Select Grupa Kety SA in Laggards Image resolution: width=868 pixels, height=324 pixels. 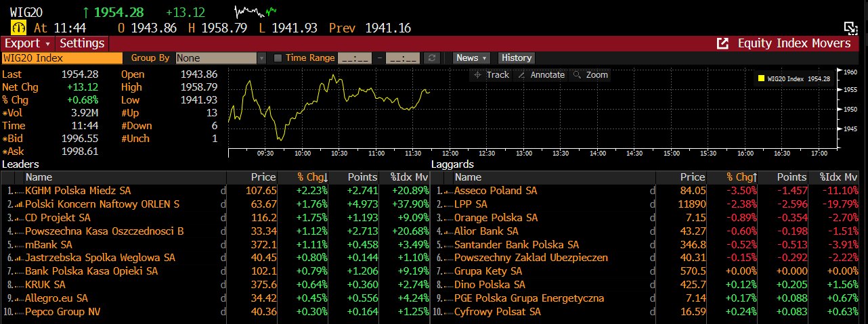tap(489, 271)
